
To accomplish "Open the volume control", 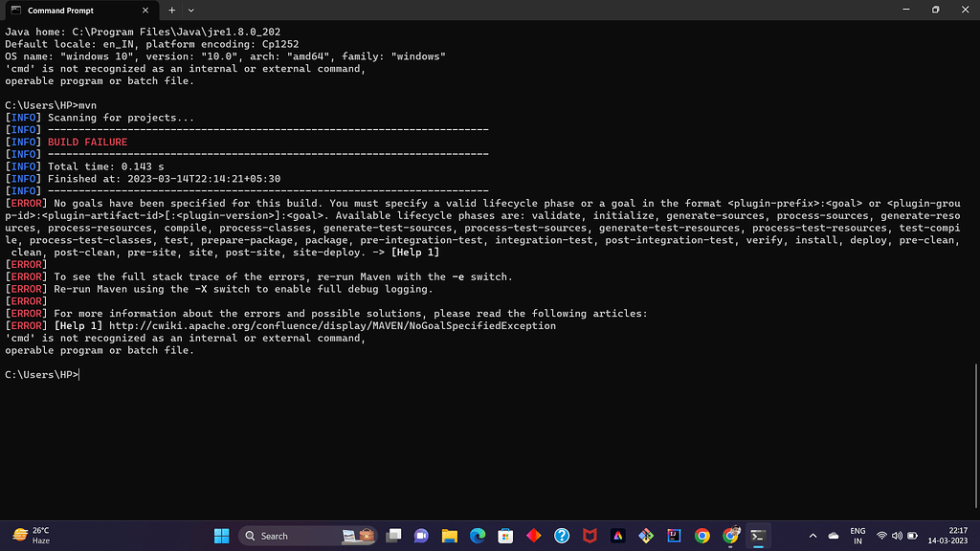I will [x=897, y=536].
